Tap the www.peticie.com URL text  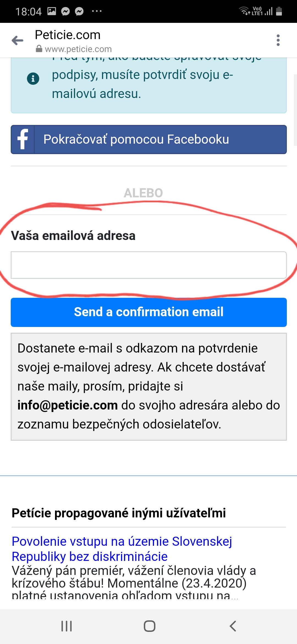click(78, 49)
